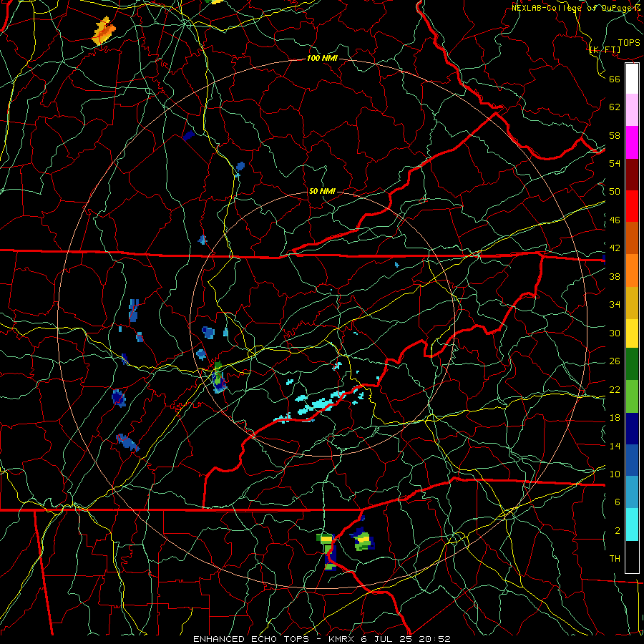Click the '18' legend value
The image size is (644, 644).
(615, 418)
